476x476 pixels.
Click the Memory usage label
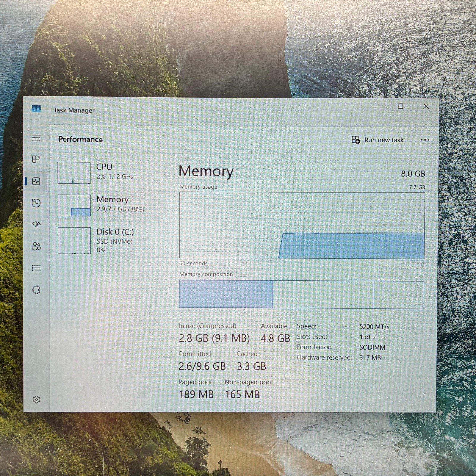(198, 187)
